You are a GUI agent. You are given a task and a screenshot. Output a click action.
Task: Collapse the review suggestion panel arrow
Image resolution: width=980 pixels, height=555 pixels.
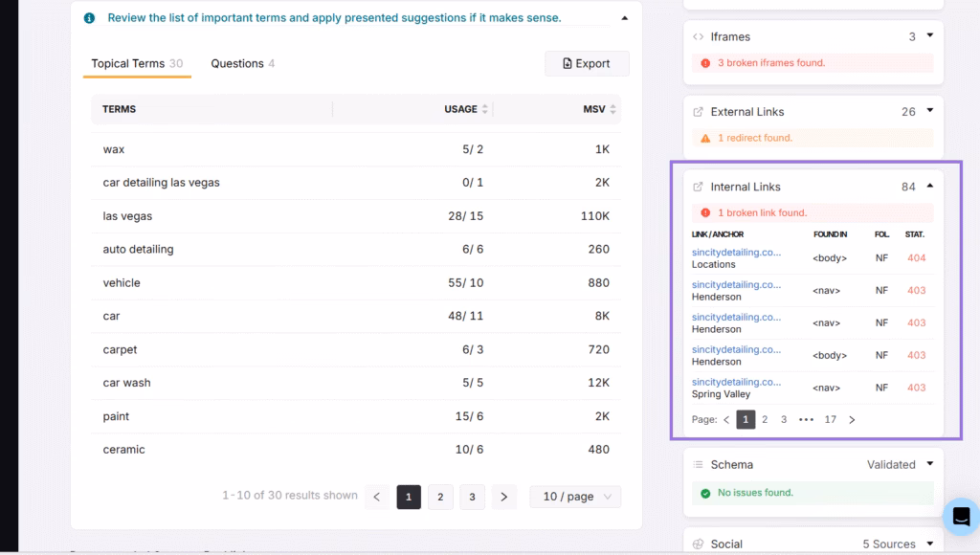click(625, 17)
